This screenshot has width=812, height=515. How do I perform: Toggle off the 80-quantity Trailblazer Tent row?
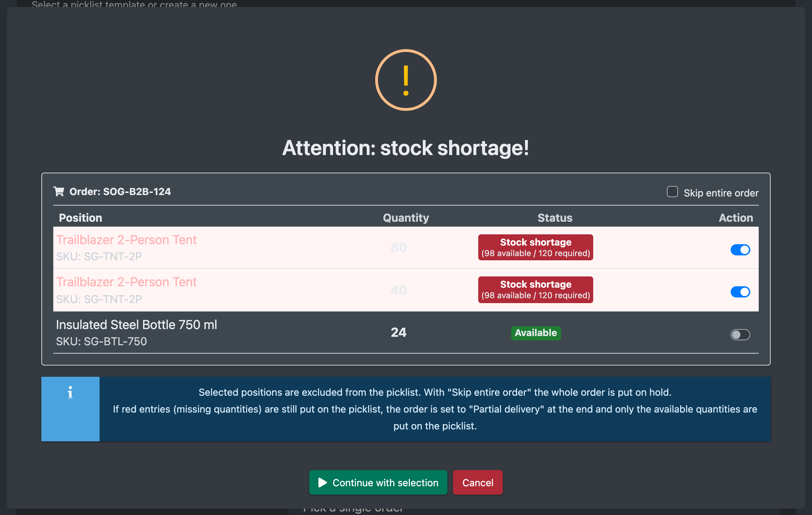[740, 250]
